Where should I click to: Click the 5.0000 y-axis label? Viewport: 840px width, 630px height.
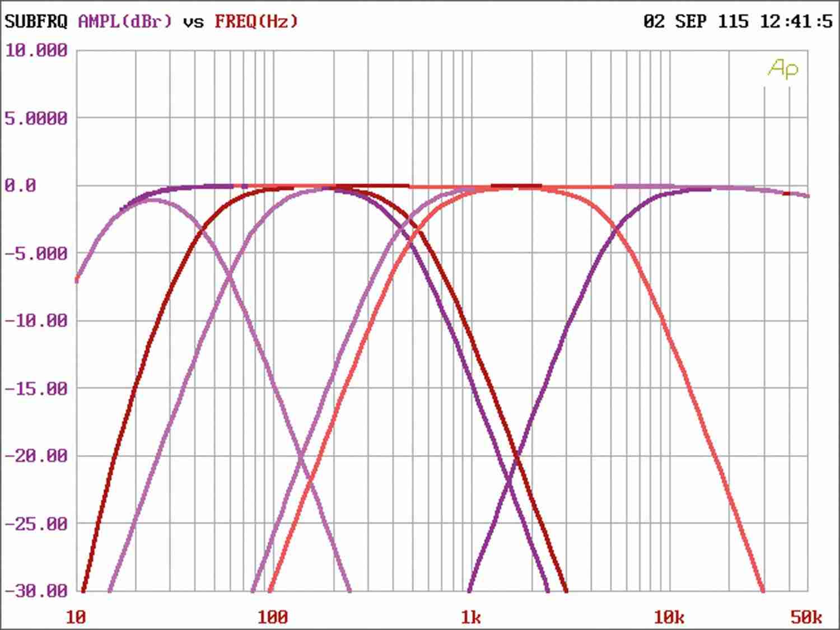36,119
